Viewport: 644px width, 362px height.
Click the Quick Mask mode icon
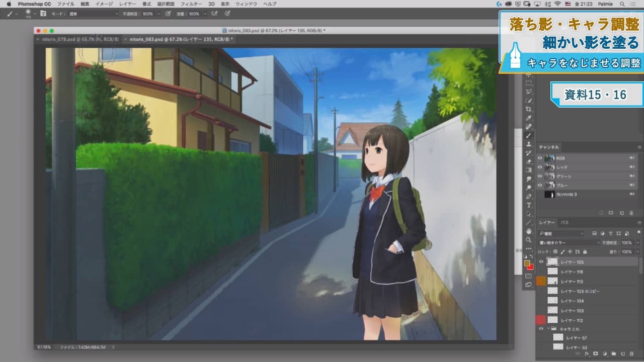pyautogui.click(x=529, y=276)
